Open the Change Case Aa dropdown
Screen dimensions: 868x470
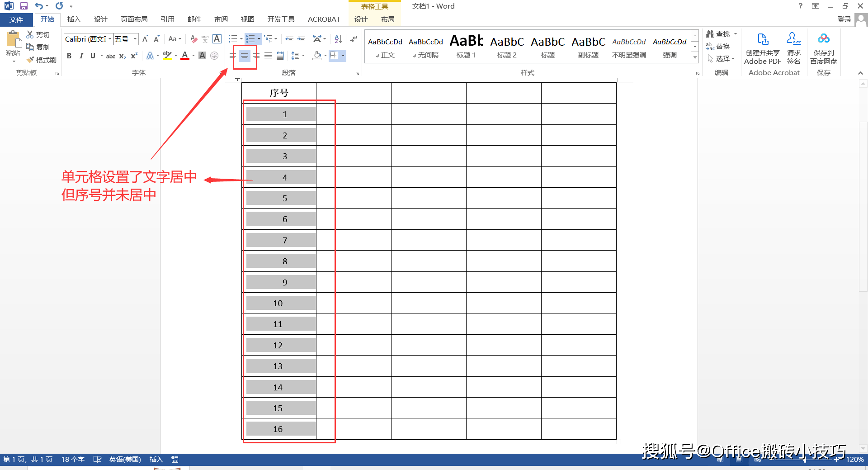(175, 39)
